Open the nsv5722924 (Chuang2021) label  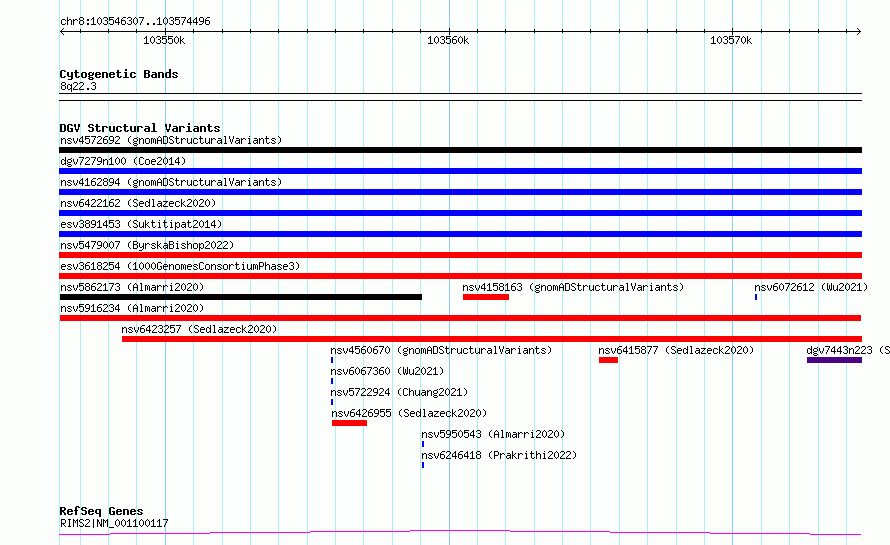point(399,392)
